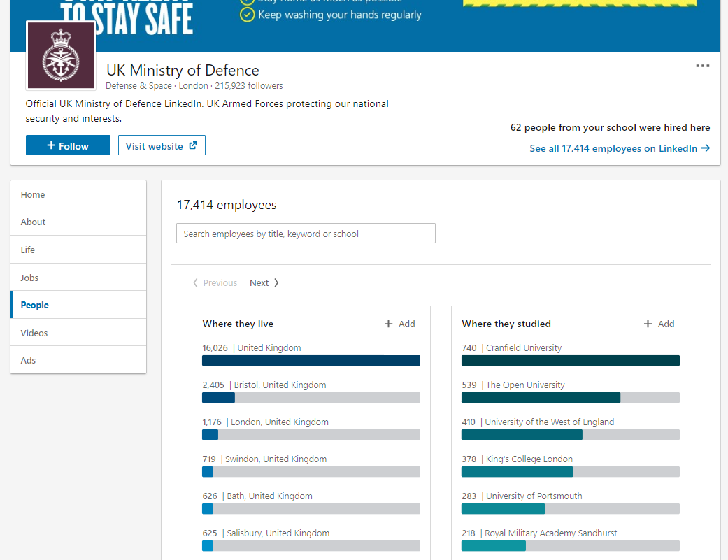Click '215,923 followers' text

pos(248,86)
